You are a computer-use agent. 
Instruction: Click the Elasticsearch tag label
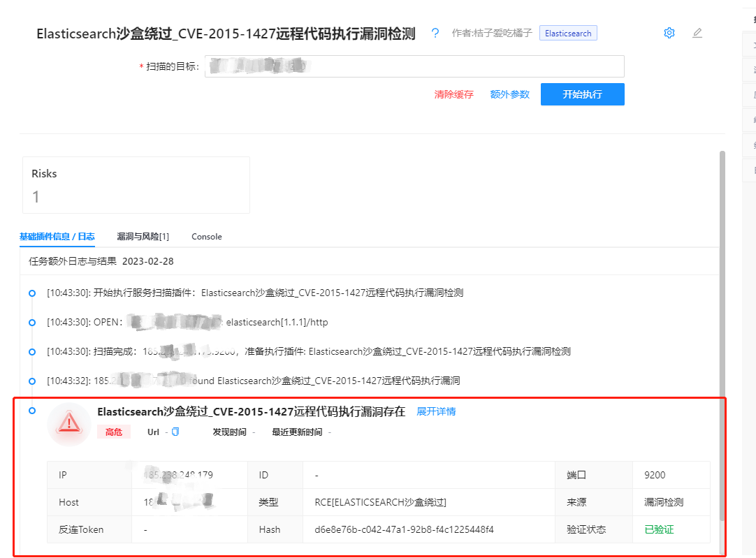click(568, 34)
